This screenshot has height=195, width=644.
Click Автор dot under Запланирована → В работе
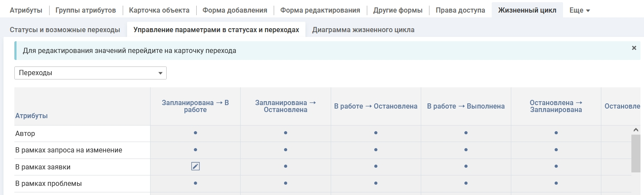[x=195, y=133]
